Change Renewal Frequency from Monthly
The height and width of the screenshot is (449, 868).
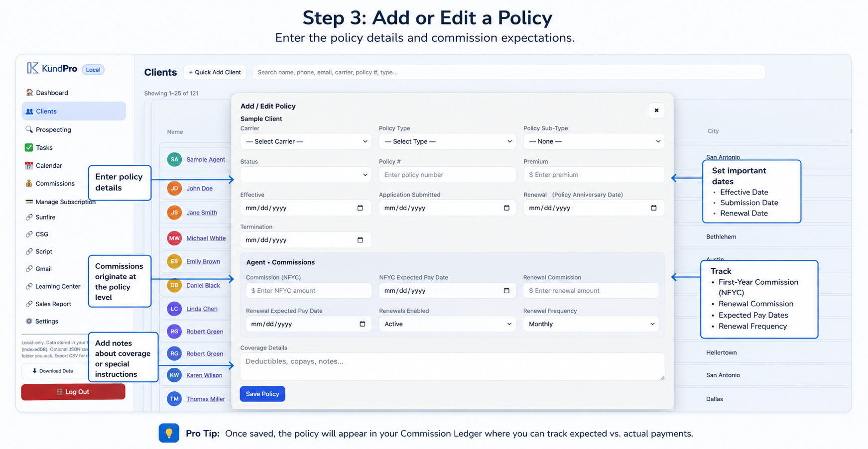591,324
